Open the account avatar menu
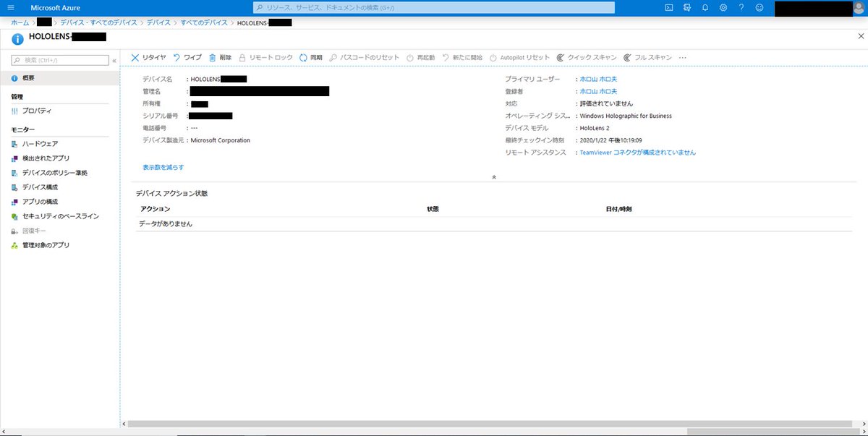 [x=858, y=7]
